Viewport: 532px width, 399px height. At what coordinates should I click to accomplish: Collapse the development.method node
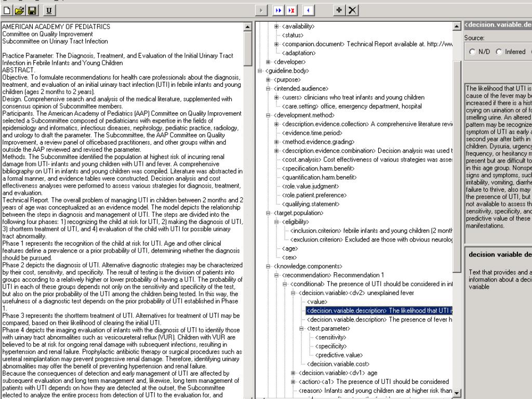tap(268, 115)
